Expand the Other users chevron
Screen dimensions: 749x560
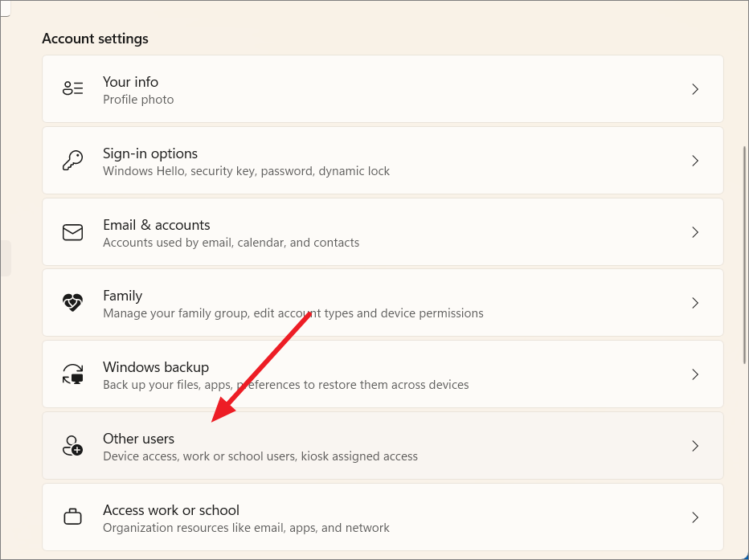click(695, 446)
